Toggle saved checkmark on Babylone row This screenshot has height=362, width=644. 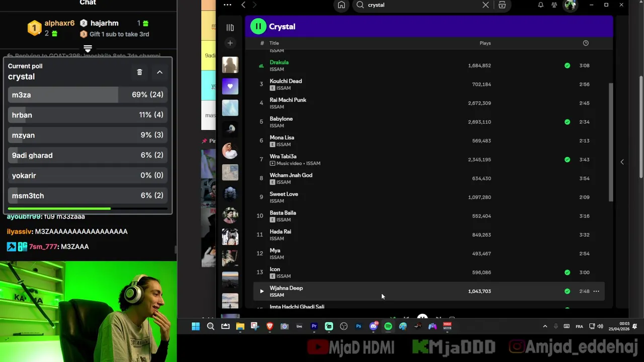tap(567, 122)
